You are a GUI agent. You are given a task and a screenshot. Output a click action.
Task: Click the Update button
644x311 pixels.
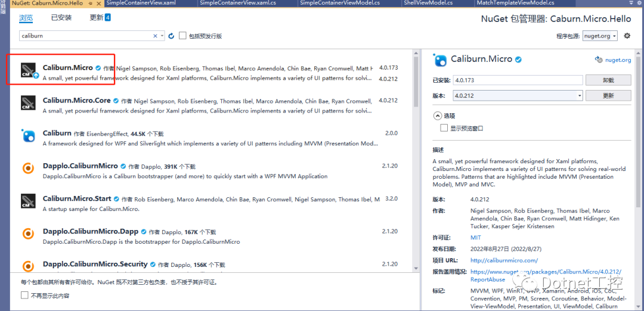coord(608,95)
